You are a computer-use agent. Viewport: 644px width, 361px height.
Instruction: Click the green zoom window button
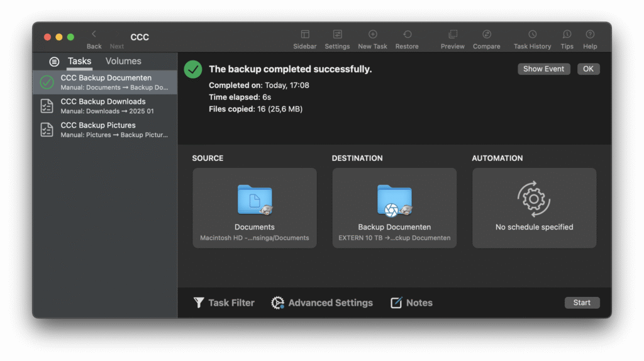(x=70, y=37)
